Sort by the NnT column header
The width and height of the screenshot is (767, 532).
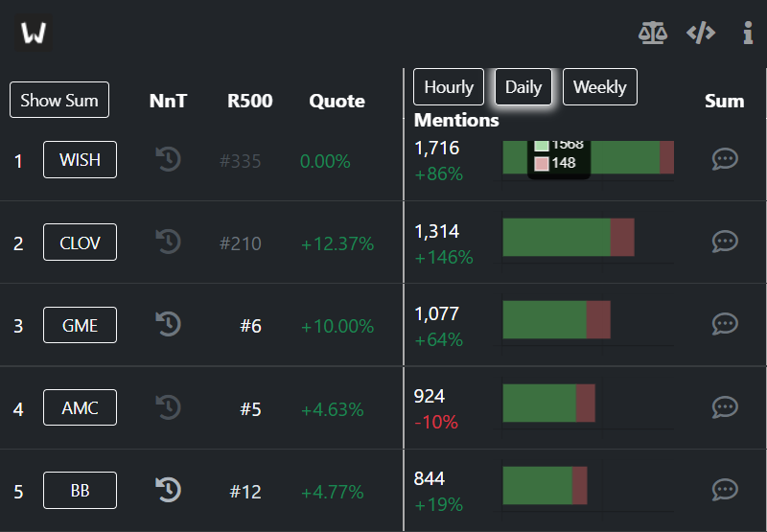point(168,101)
